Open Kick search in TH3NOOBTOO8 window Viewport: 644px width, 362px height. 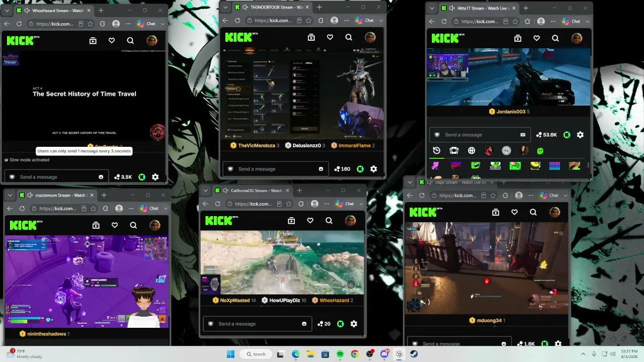click(x=349, y=37)
